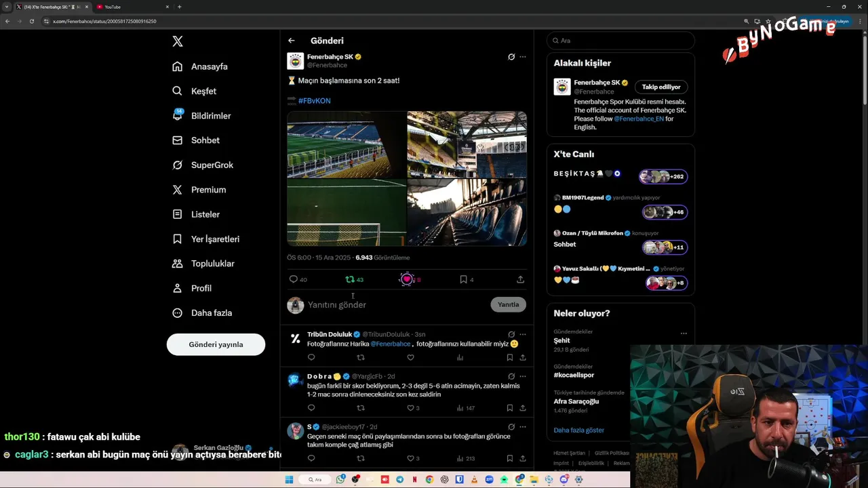Open BM1907Legend's live space
The height and width of the screenshot is (488, 868).
(x=620, y=206)
